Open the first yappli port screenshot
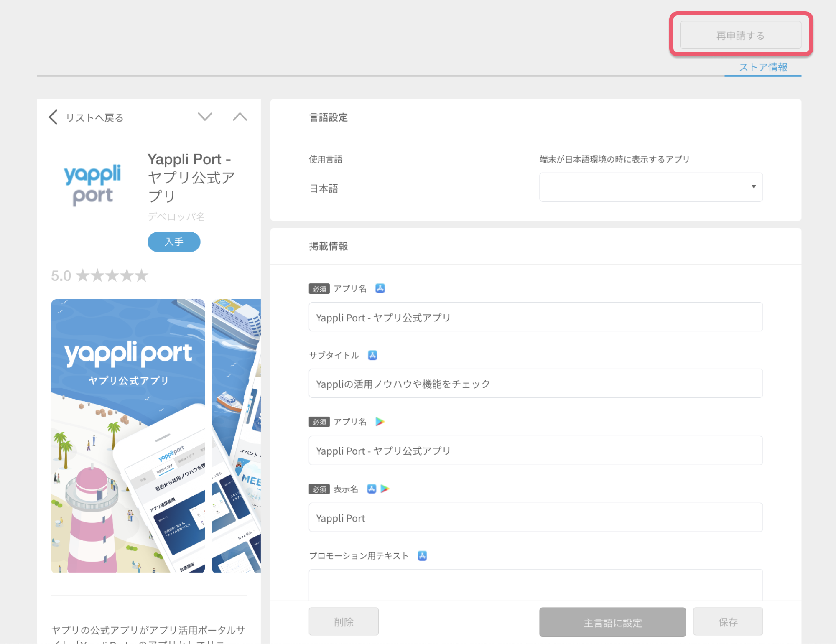This screenshot has height=644, width=836. pyautogui.click(x=128, y=435)
